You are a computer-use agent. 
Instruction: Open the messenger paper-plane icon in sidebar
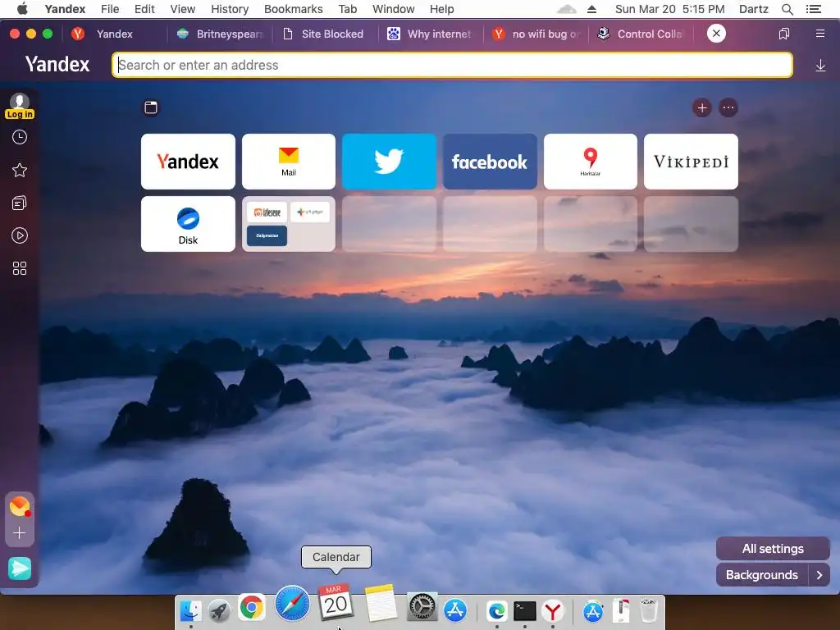click(20, 568)
